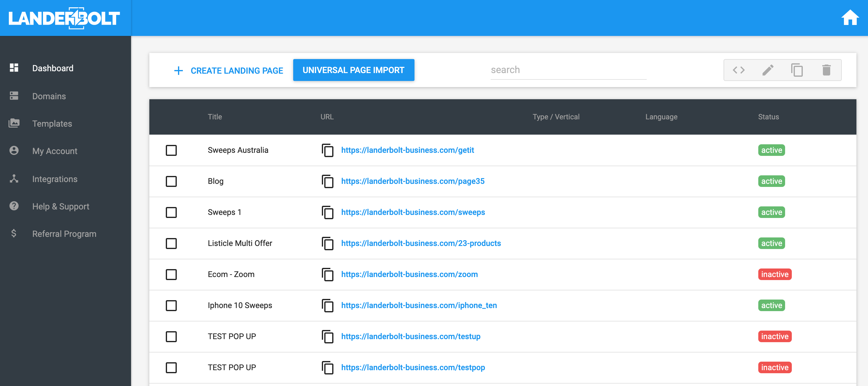This screenshot has width=868, height=386.
Task: Open the landerbolt-business.com/page35 link
Action: tap(412, 181)
